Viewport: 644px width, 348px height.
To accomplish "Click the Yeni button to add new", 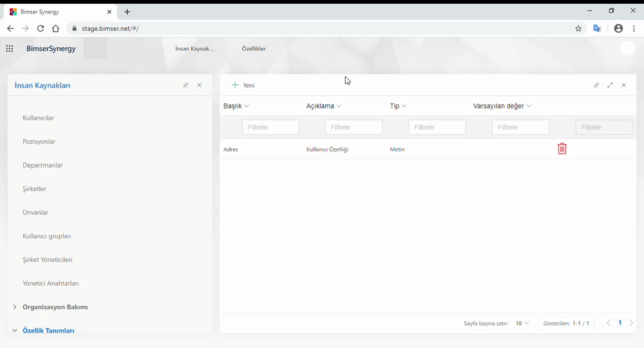I will tap(243, 85).
